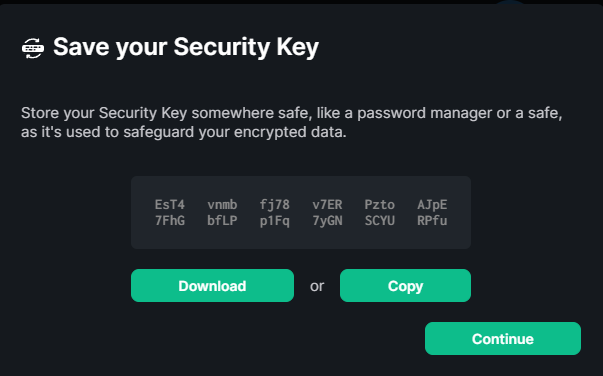This screenshot has width=603, height=376.
Task: Click the store-your-key description paragraph
Action: click(292, 123)
